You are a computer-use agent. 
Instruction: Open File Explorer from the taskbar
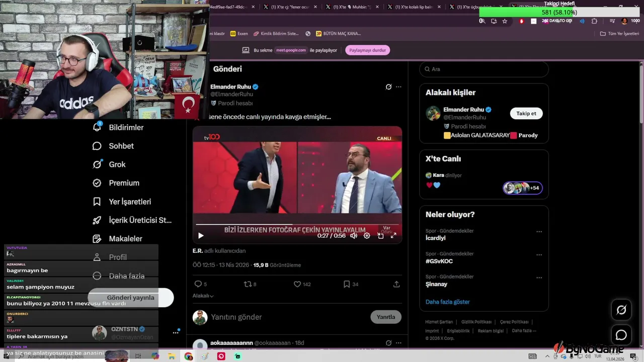172,356
